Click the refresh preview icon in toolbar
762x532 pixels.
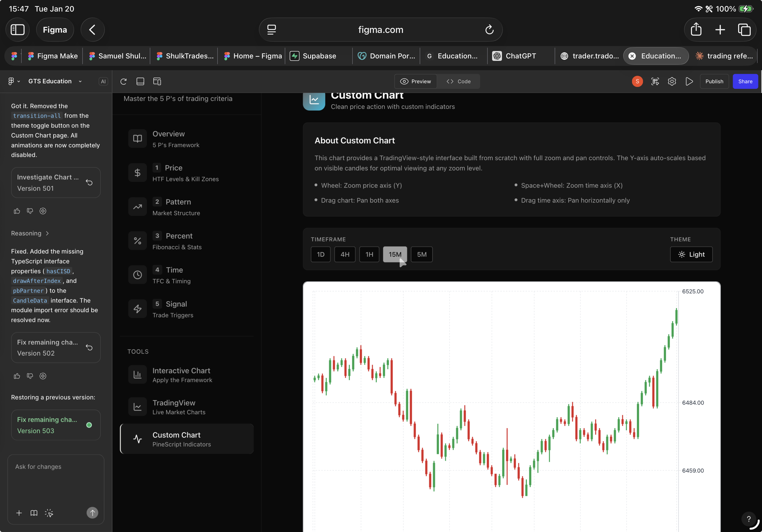(123, 81)
